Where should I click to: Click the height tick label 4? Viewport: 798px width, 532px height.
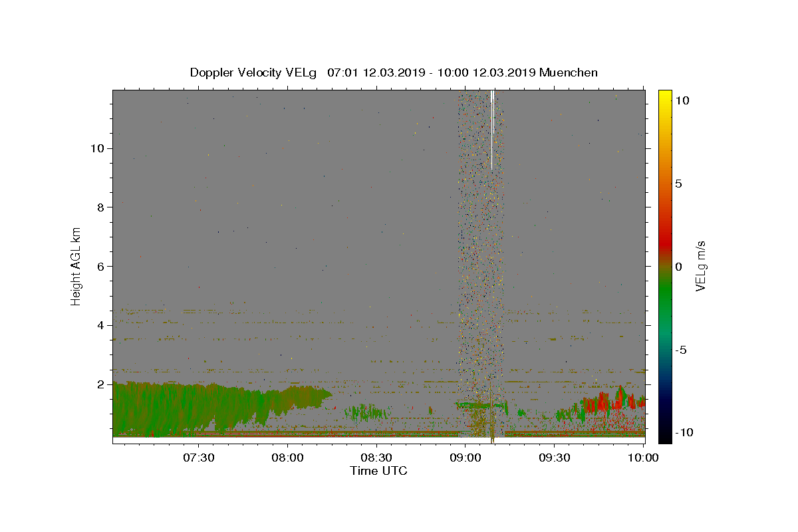tap(100, 325)
